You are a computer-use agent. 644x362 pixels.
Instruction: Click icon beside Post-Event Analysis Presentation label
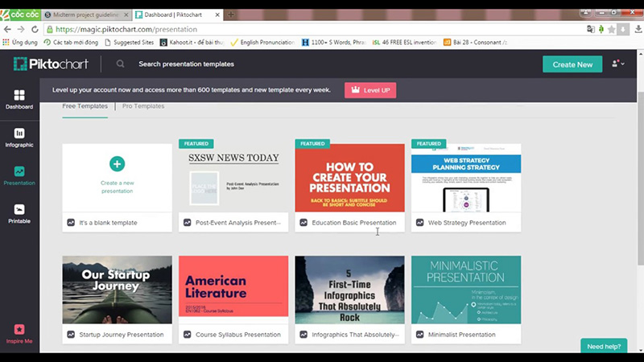coord(188,223)
